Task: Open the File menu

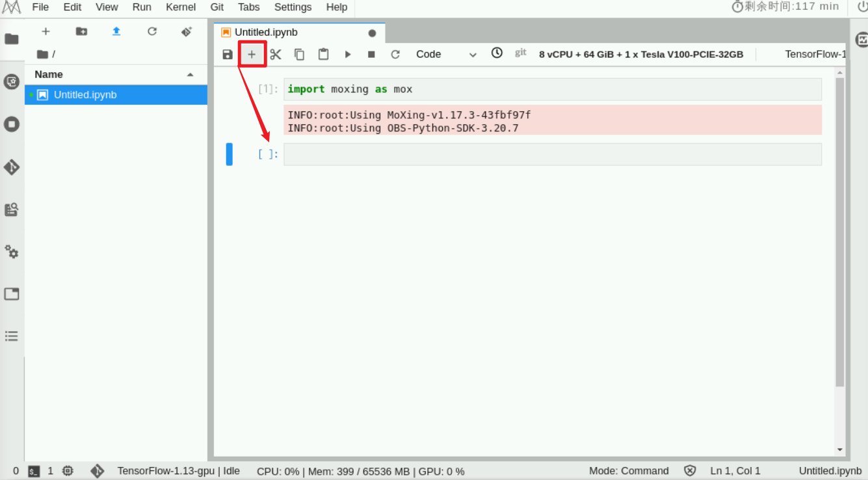Action: (40, 7)
